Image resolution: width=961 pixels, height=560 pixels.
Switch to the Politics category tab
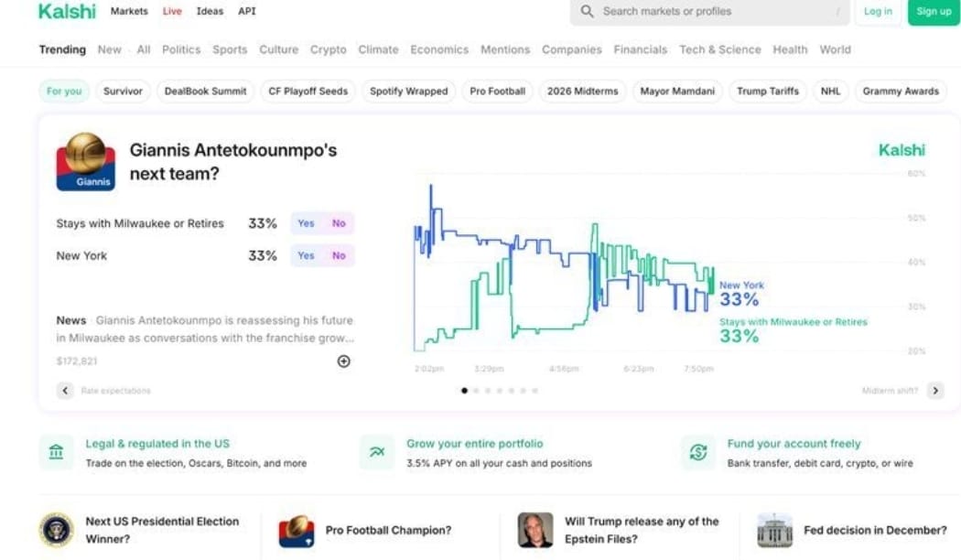[181, 49]
